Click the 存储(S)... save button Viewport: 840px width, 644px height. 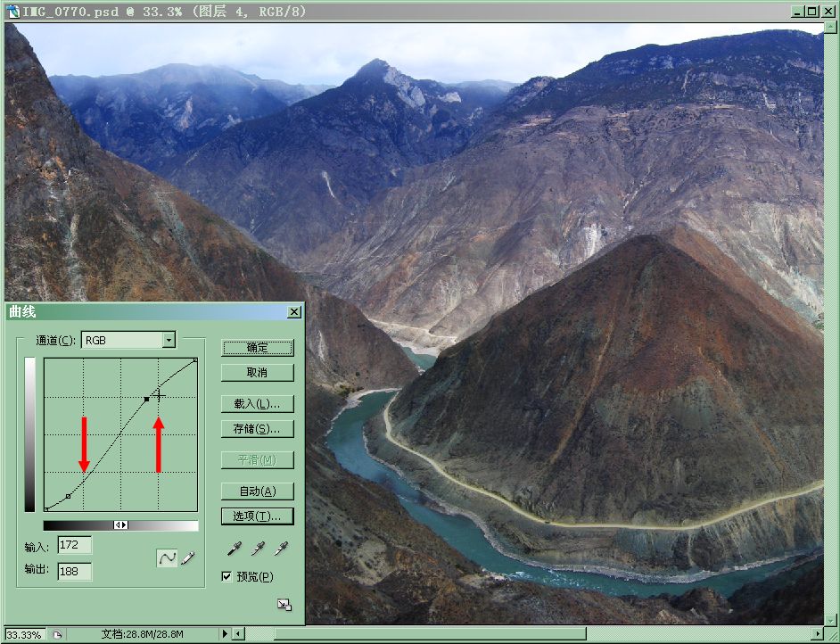click(x=257, y=429)
